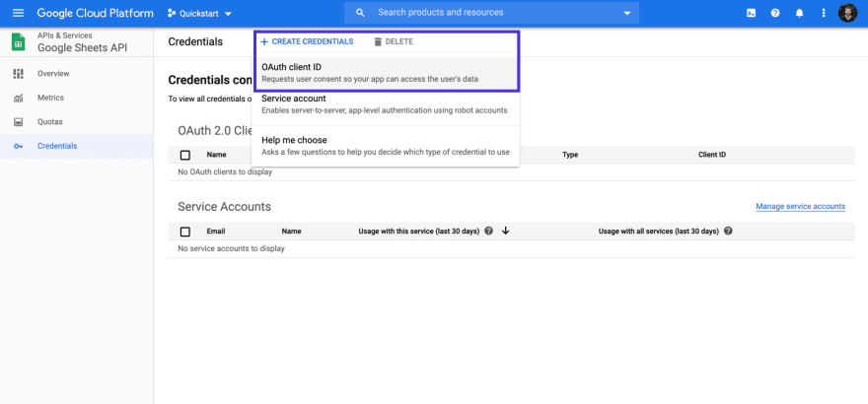Screen dimensions: 868x404
Task: Sort by the descending arrow icon
Action: coord(505,231)
